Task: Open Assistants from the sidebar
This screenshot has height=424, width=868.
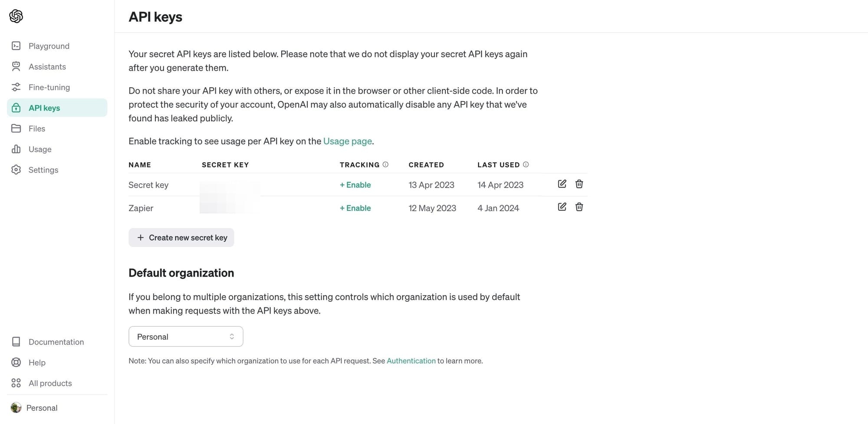Action: click(47, 67)
